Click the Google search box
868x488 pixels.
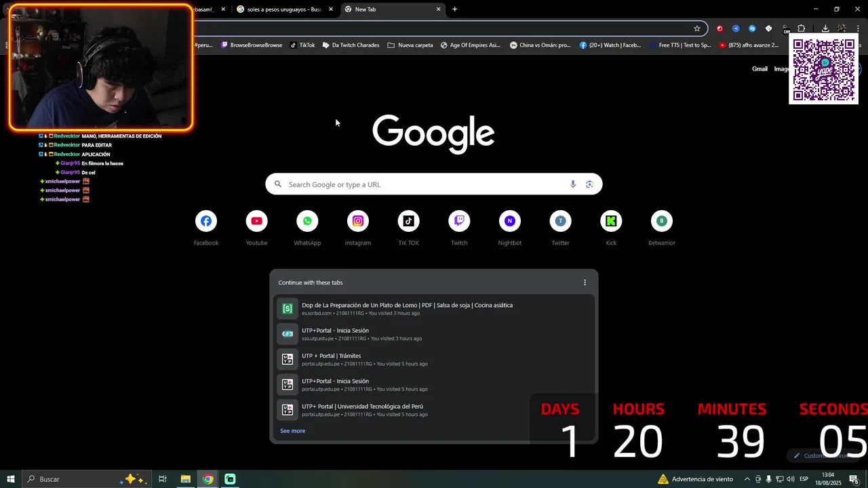[433, 184]
